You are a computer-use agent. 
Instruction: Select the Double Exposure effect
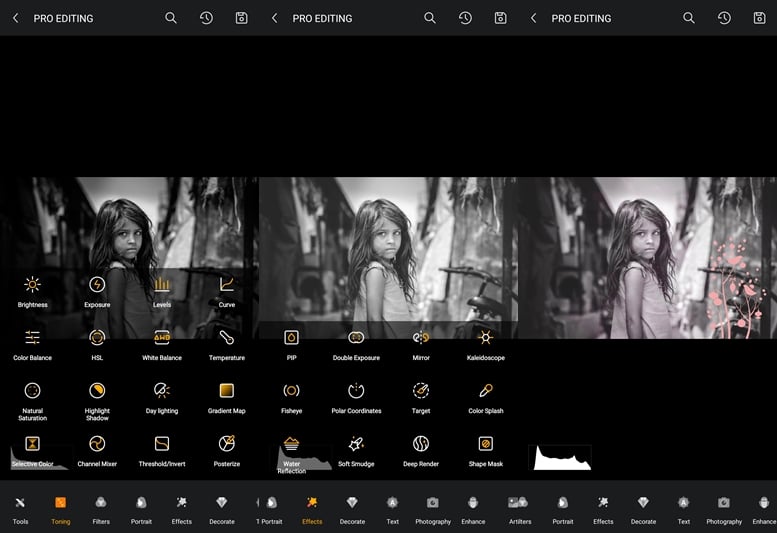(356, 339)
